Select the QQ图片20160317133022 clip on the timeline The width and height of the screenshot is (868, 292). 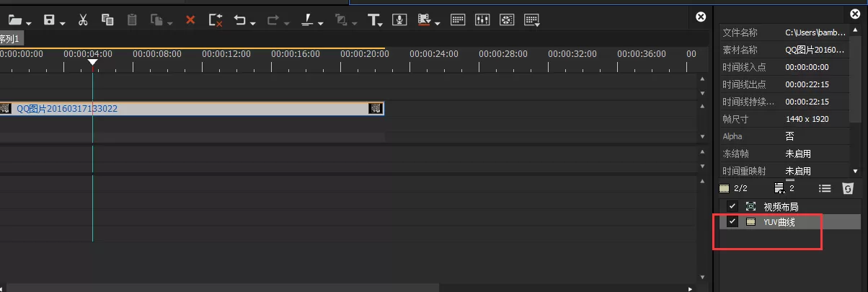191,109
